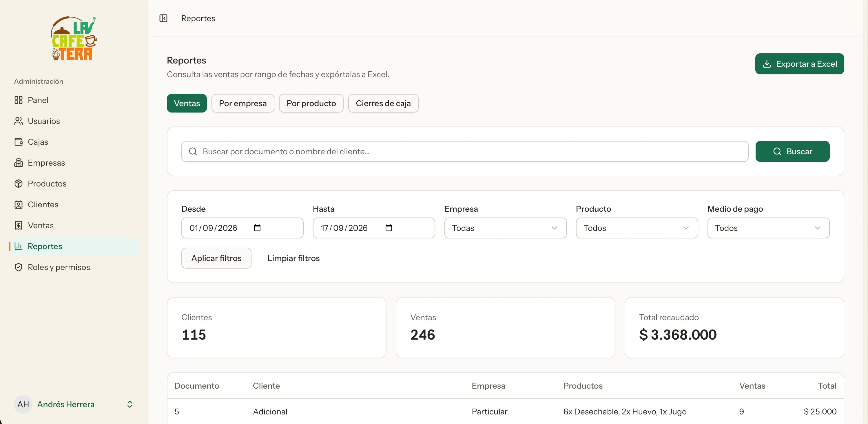This screenshot has height=424, width=868.
Task: Switch to the Por producto tab
Action: pos(311,103)
